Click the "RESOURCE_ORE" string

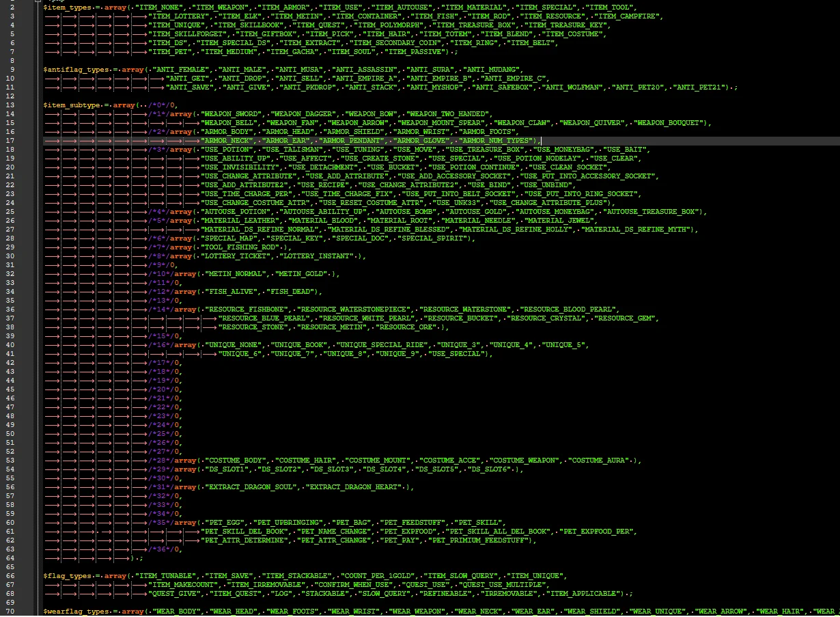point(406,327)
